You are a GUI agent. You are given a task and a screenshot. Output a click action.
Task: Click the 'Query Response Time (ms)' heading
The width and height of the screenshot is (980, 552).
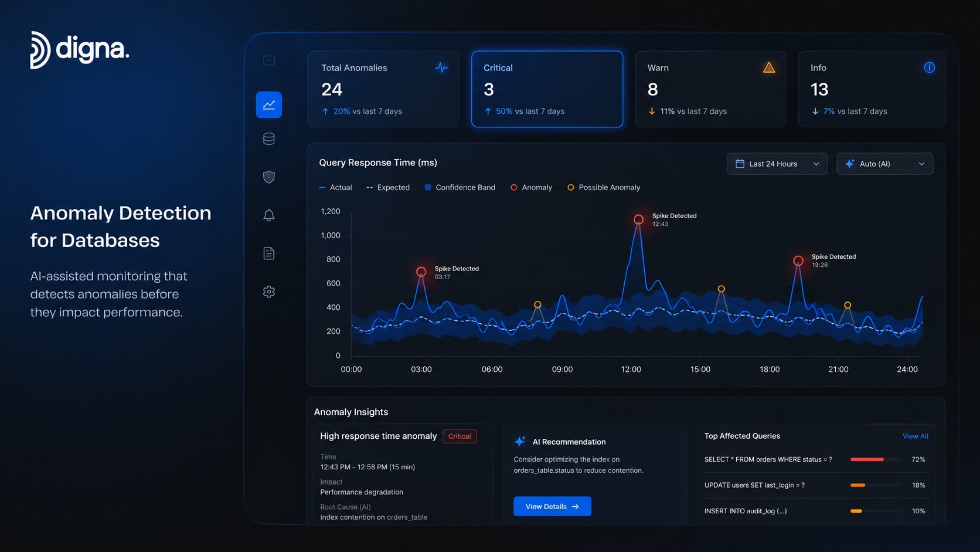click(378, 162)
